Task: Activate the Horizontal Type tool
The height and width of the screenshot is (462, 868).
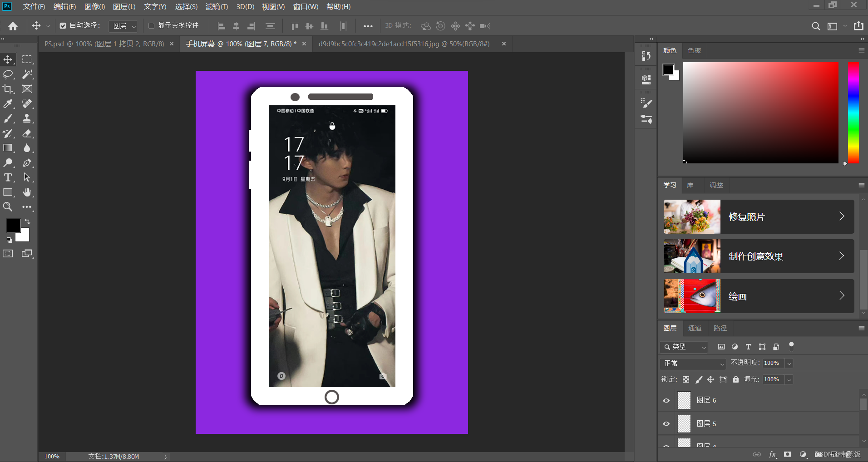Action: click(8, 177)
